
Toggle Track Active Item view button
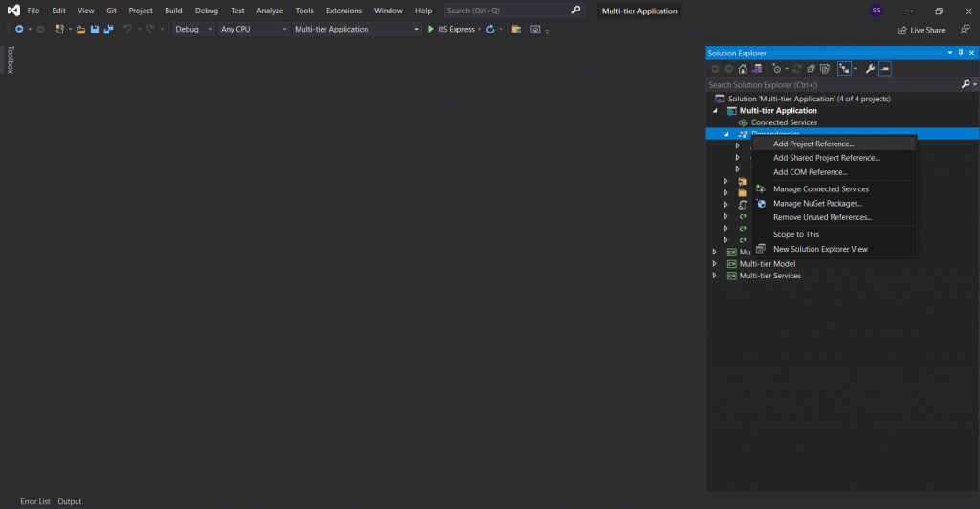click(x=844, y=69)
